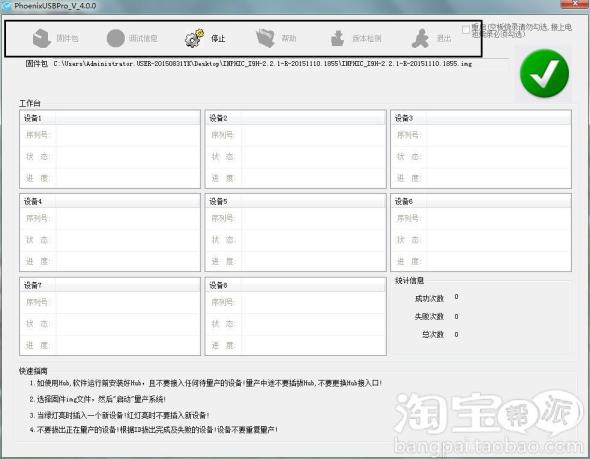The image size is (590, 459).
Task: Select the 设备6 panel header
Action: tap(481, 202)
